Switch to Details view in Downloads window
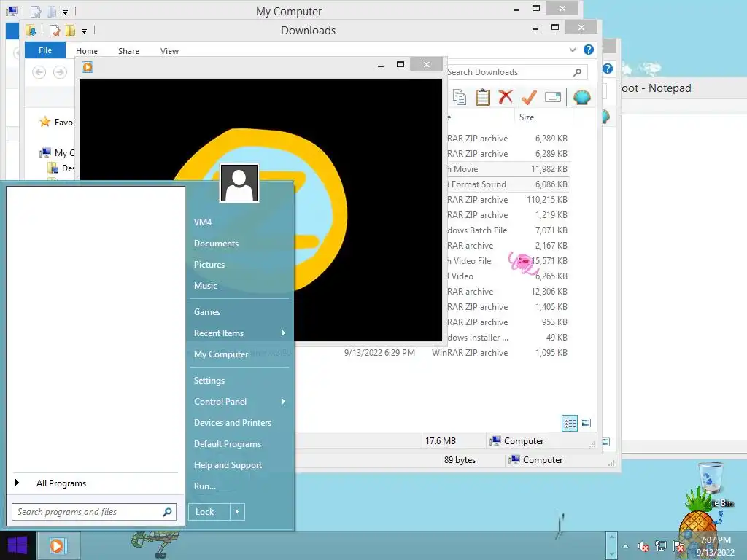Viewport: 747px width, 560px height. coord(570,423)
